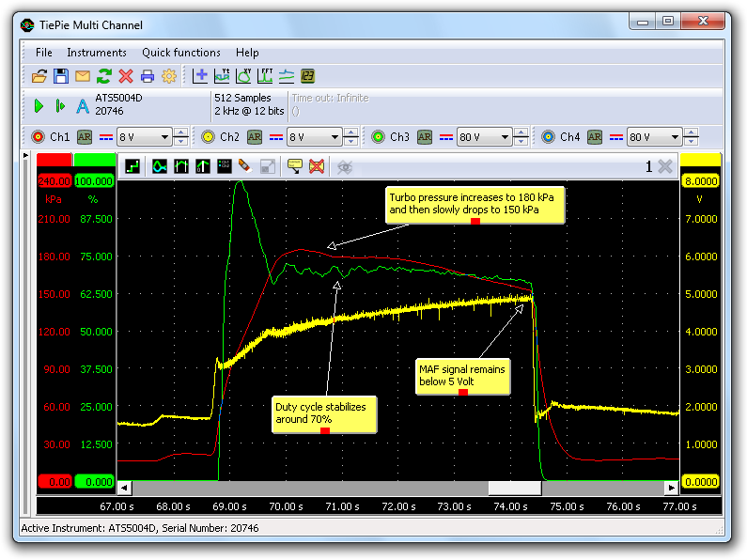Open the Quick functions menu
Image resolution: width=747 pixels, height=560 pixels.
(181, 53)
